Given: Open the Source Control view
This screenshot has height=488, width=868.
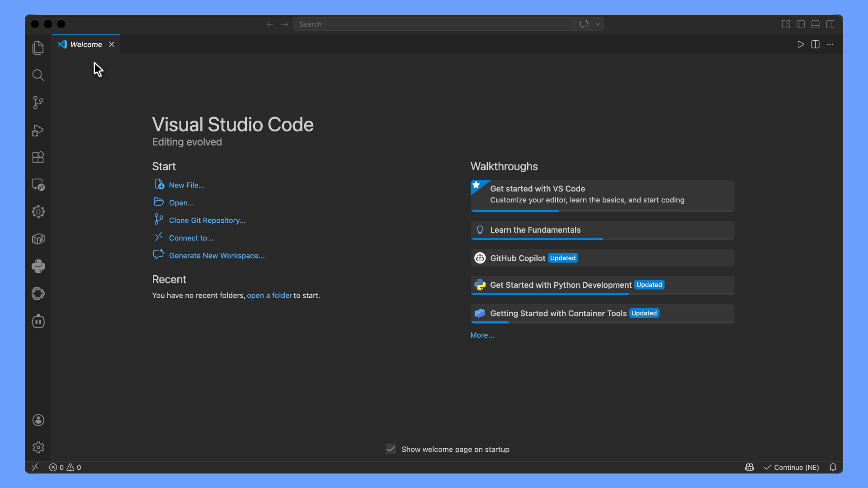Looking at the screenshot, I should [38, 103].
